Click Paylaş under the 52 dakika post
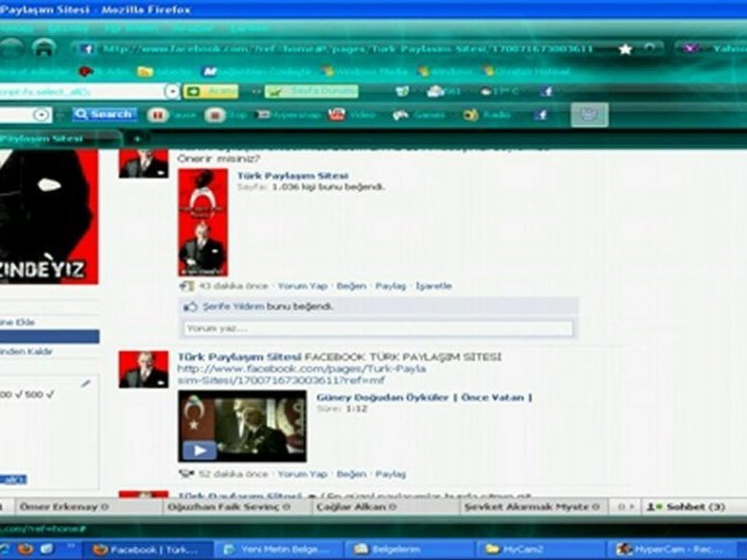The width and height of the screenshot is (747, 560). pyautogui.click(x=391, y=474)
